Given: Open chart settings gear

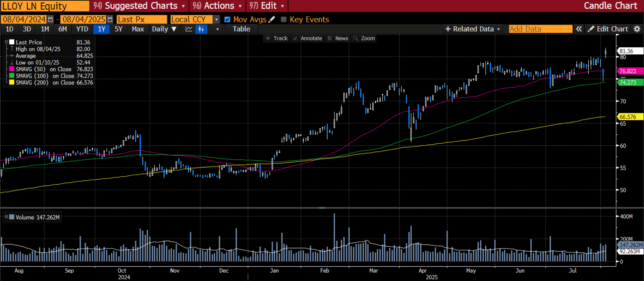Looking at the screenshot, I should tap(637, 29).
